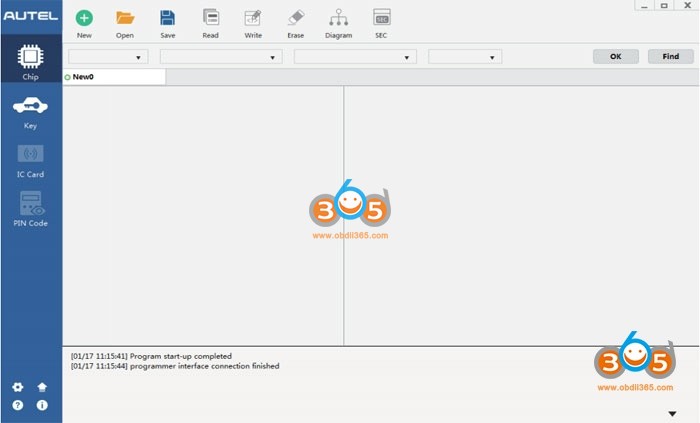Click the New file icon

click(x=84, y=18)
